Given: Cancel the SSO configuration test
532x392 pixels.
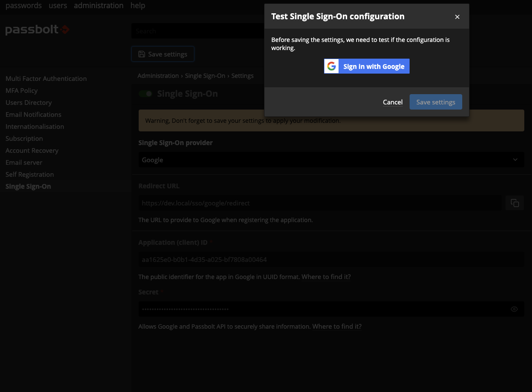Looking at the screenshot, I should (392, 102).
